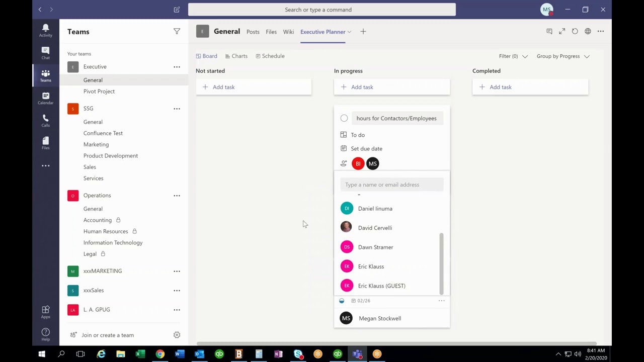644x362 pixels.
Task: Open Outlook from the taskbar
Action: pyautogui.click(x=199, y=354)
